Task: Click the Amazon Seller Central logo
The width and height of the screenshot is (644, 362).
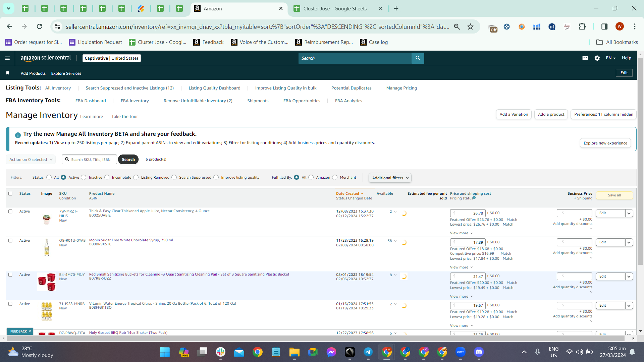Action: pyautogui.click(x=46, y=58)
